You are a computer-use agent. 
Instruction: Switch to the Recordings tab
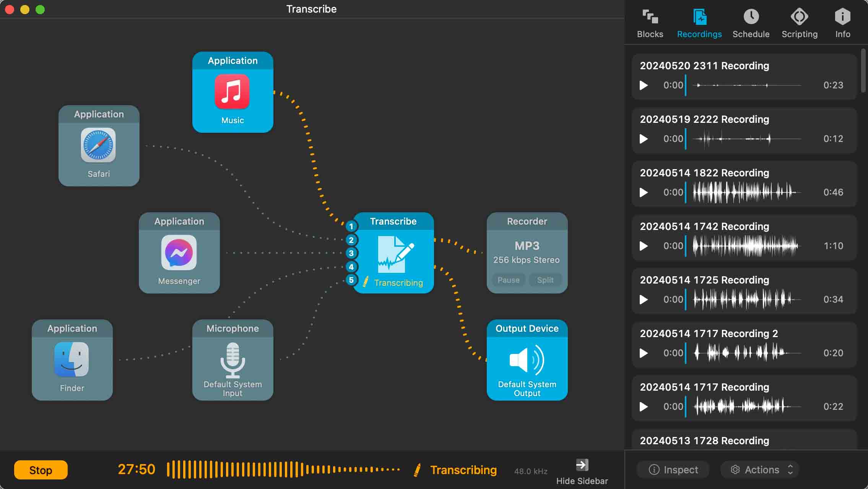[x=699, y=23]
